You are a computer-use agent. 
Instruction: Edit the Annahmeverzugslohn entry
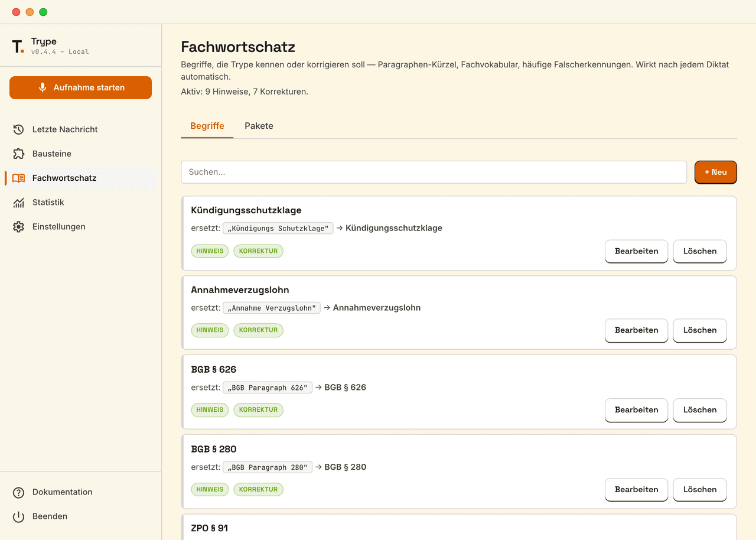(636, 330)
